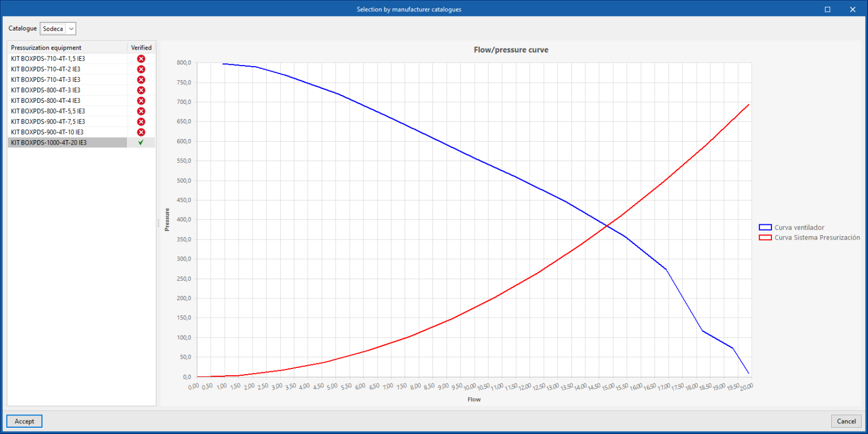The image size is (868, 434).
Task: Click the Curva ventilador legend label
Action: pos(800,227)
